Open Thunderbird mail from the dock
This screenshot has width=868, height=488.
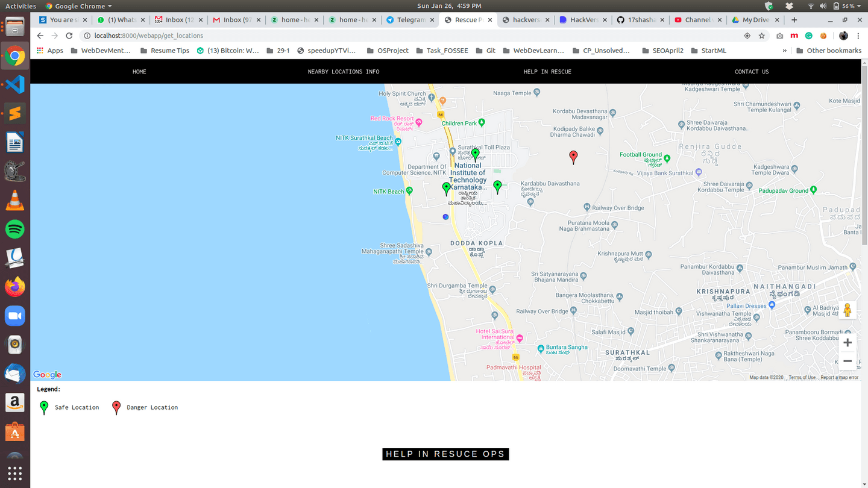click(15, 374)
